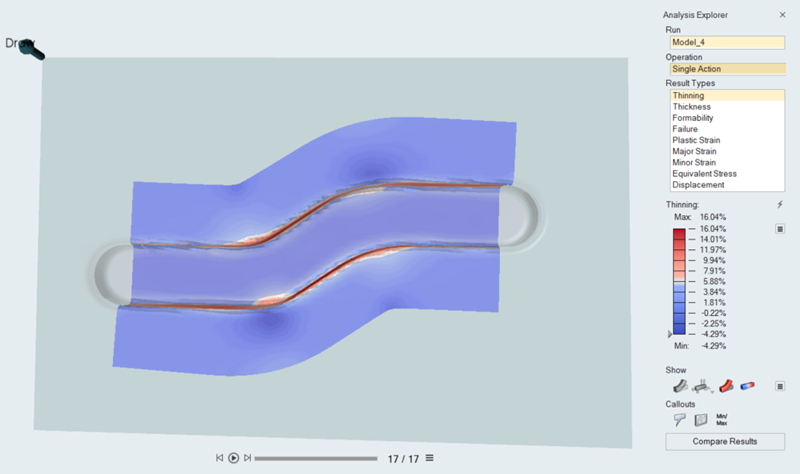Open the Show options menu icon

click(x=779, y=385)
